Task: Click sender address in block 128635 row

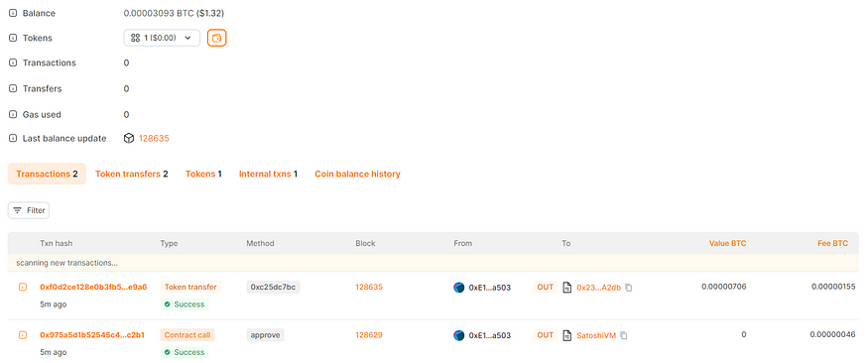Action: [489, 288]
